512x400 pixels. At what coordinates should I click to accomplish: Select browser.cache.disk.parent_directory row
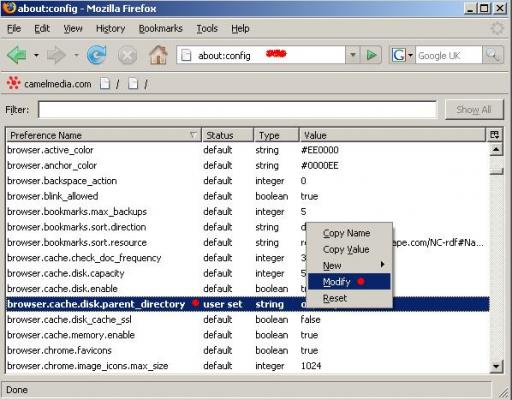pos(247,304)
